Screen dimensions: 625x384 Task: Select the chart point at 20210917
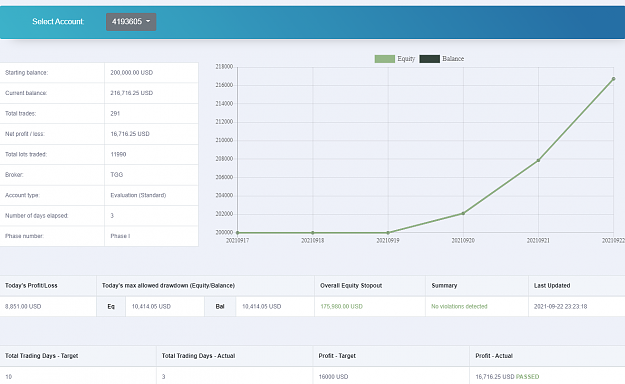(x=238, y=232)
